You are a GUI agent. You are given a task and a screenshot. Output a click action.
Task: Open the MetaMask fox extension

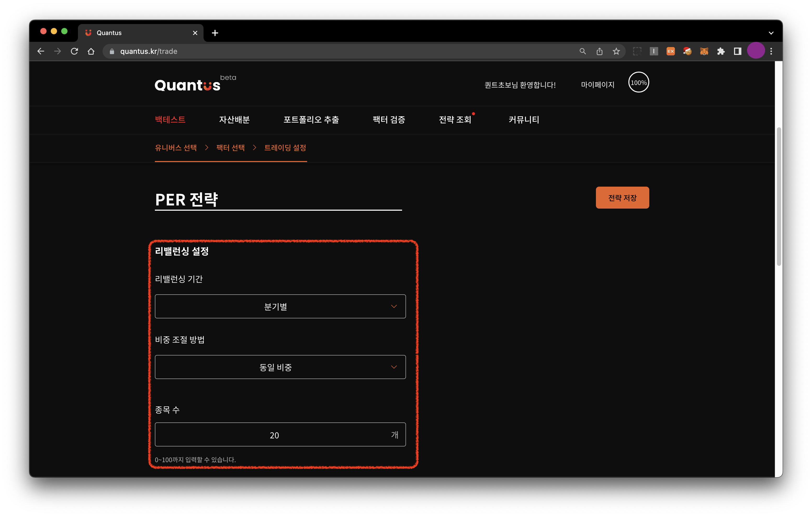tap(704, 51)
